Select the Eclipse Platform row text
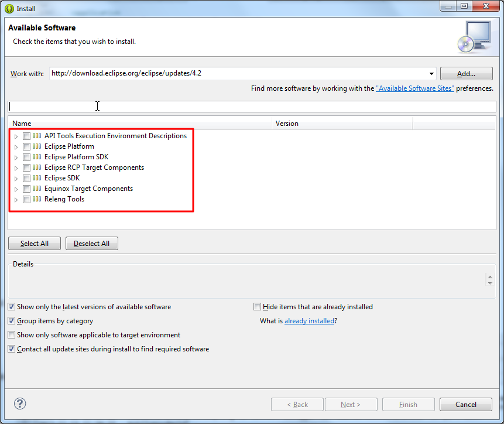This screenshot has width=504, height=424. coord(69,146)
